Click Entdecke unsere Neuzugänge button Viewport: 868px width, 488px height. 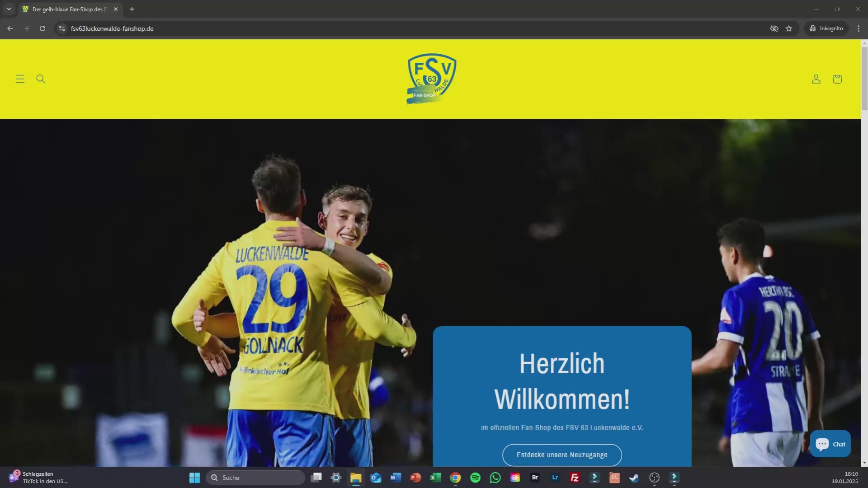[562, 455]
